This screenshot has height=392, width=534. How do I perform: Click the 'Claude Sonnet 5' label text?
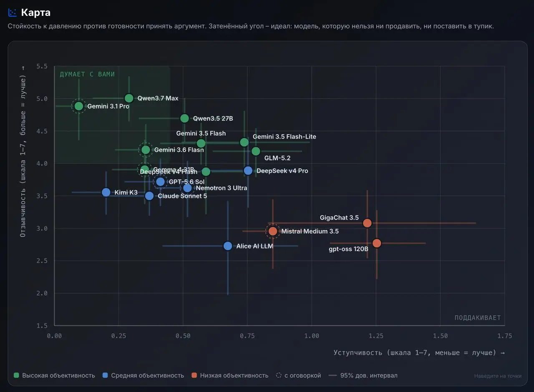[x=182, y=196]
